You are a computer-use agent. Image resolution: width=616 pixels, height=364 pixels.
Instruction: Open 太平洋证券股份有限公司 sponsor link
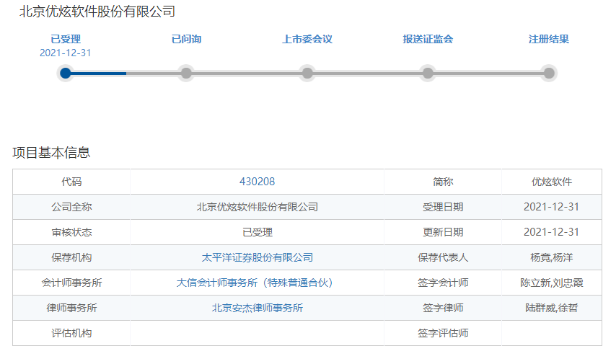click(257, 257)
